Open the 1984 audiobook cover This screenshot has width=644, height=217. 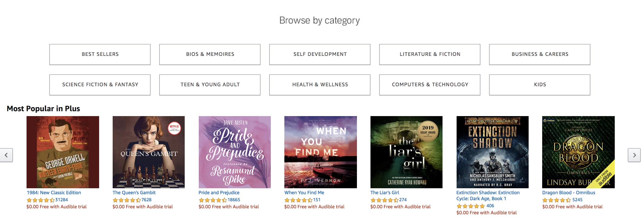coord(63,152)
